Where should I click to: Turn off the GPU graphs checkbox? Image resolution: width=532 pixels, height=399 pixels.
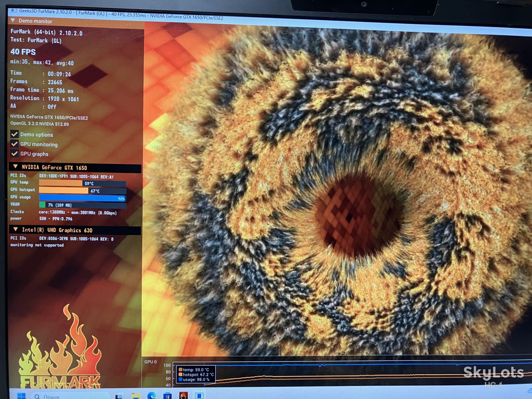click(14, 154)
